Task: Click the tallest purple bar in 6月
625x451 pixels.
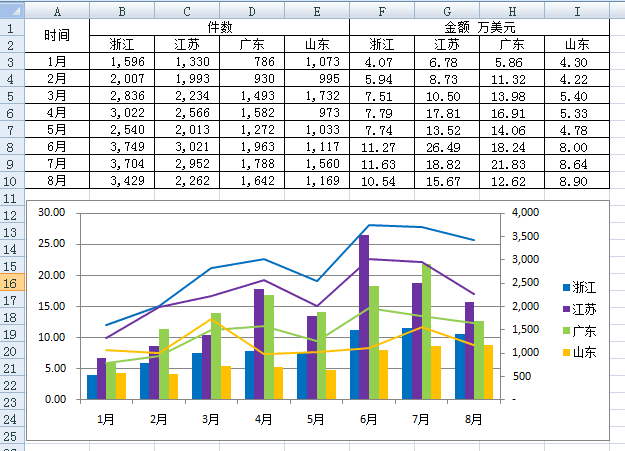Action: tap(364, 317)
